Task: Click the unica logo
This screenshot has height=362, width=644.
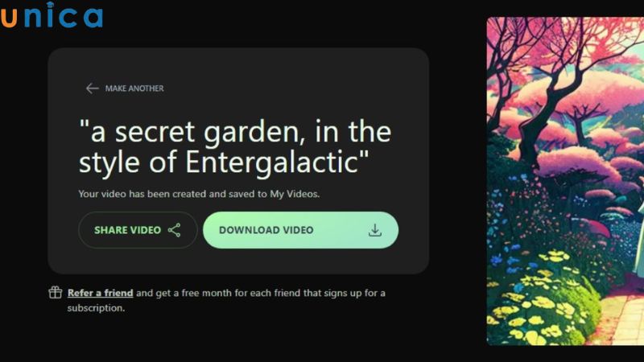Action: pos(52,15)
